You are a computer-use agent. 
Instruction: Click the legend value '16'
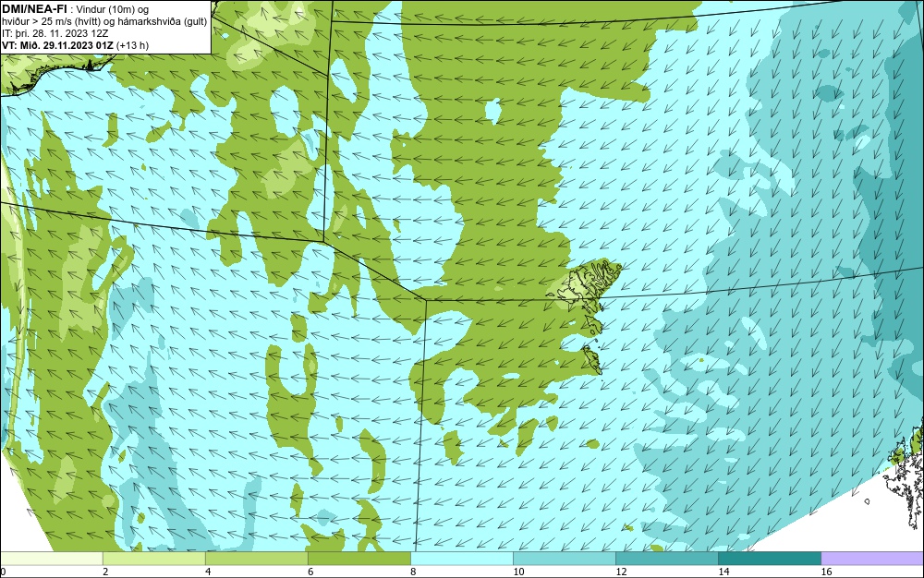(826, 572)
